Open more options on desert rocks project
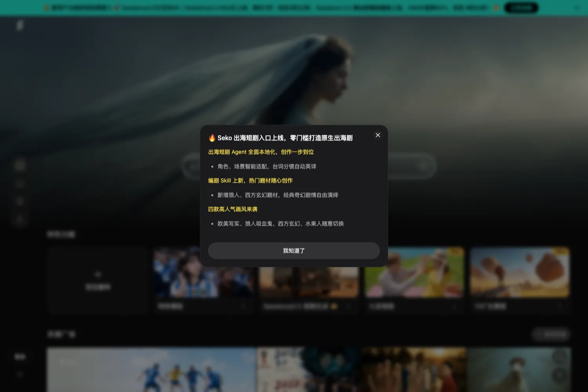Screen dimensions: 588x392 [560, 306]
